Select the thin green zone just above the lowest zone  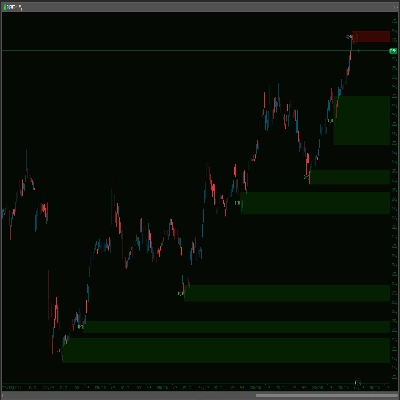236,326
